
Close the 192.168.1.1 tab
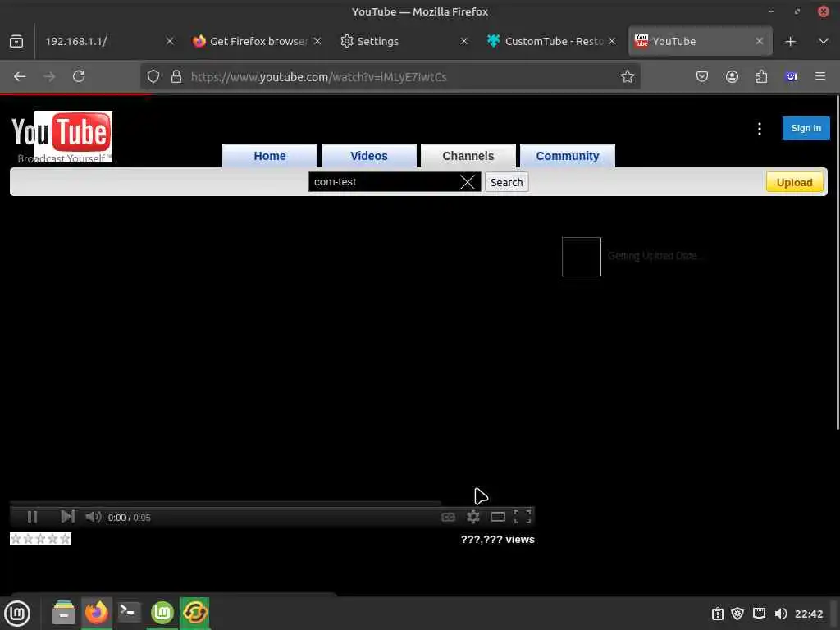(x=170, y=41)
